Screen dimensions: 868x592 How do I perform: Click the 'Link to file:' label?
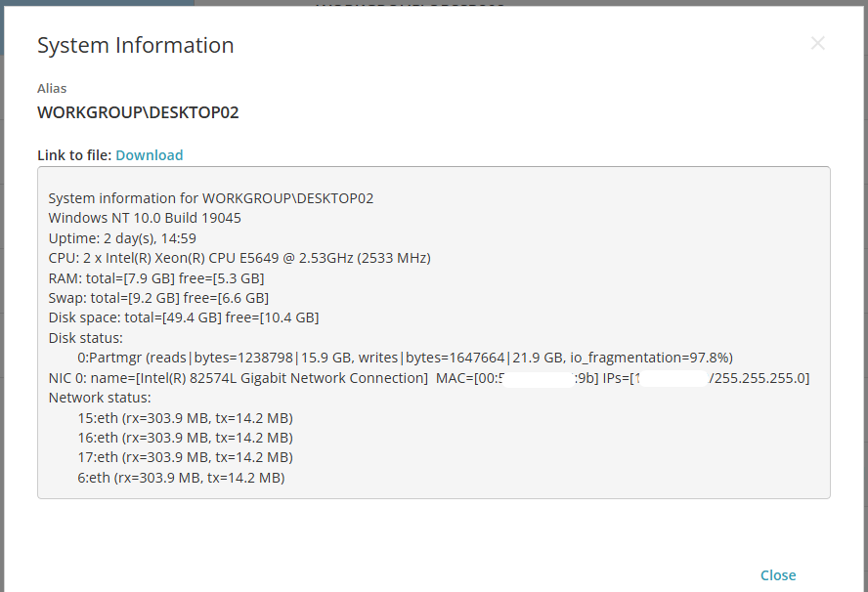pyautogui.click(x=74, y=155)
